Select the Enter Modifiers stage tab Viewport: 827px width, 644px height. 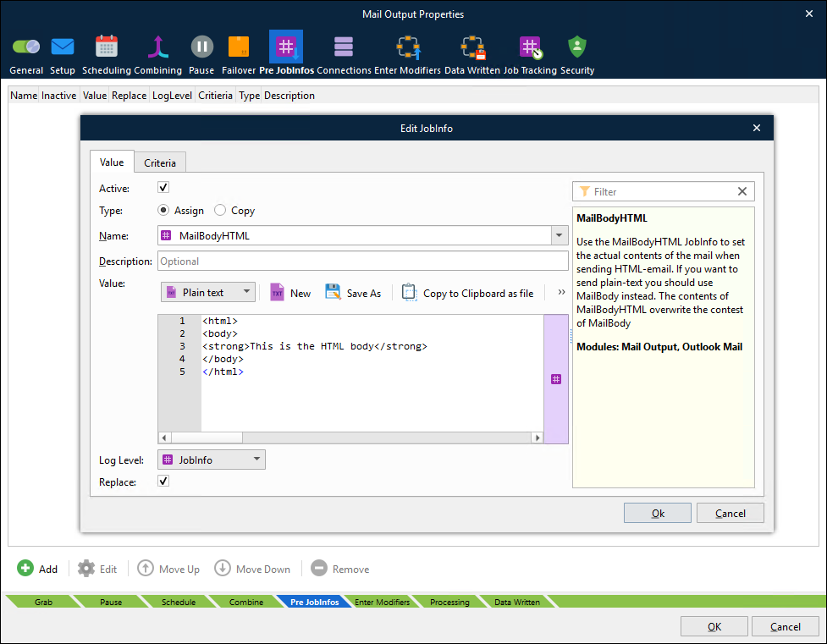pyautogui.click(x=382, y=602)
